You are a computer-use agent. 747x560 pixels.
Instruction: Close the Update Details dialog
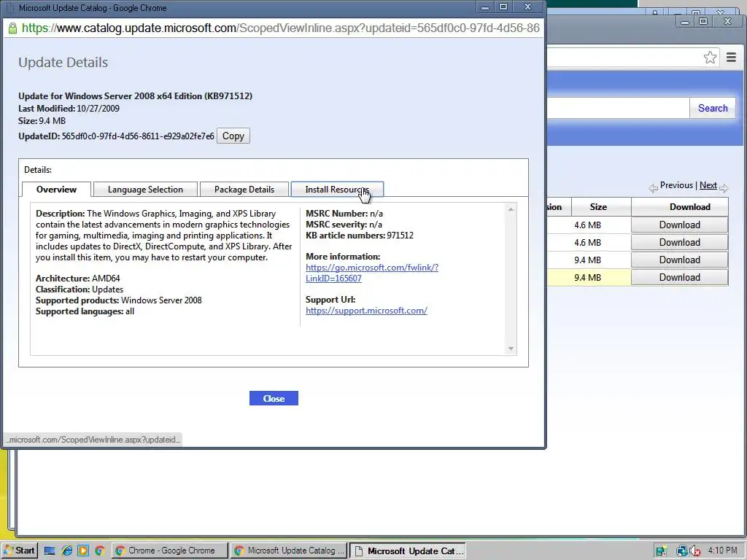[274, 399]
